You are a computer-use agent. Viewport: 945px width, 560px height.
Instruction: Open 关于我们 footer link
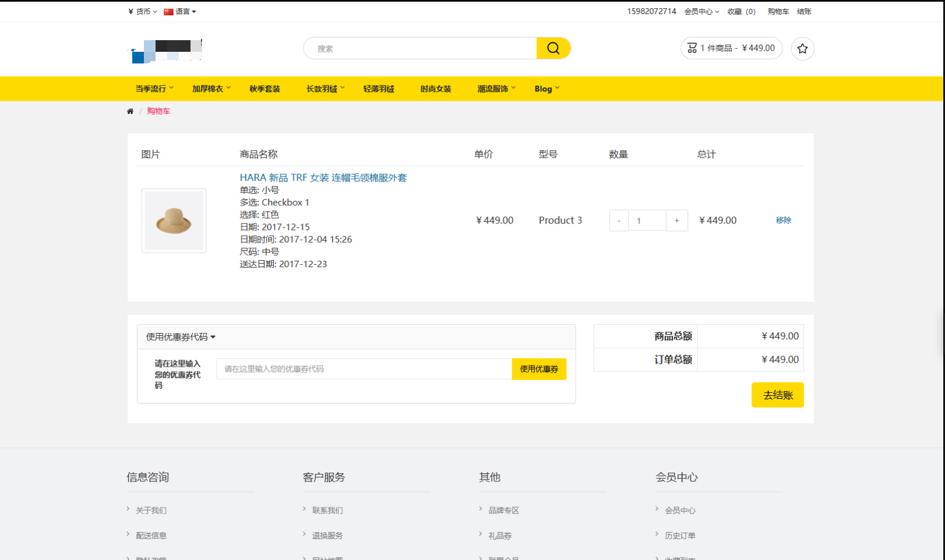pyautogui.click(x=151, y=511)
